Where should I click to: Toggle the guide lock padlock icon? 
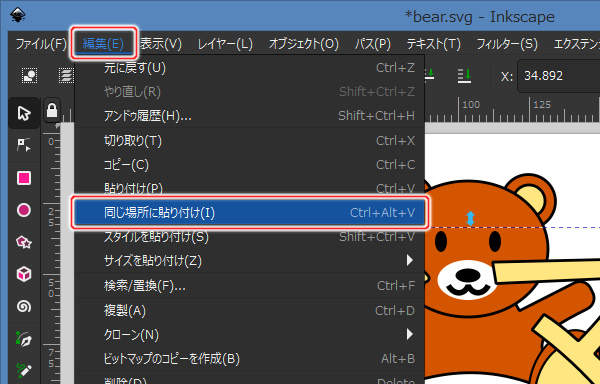click(52, 111)
